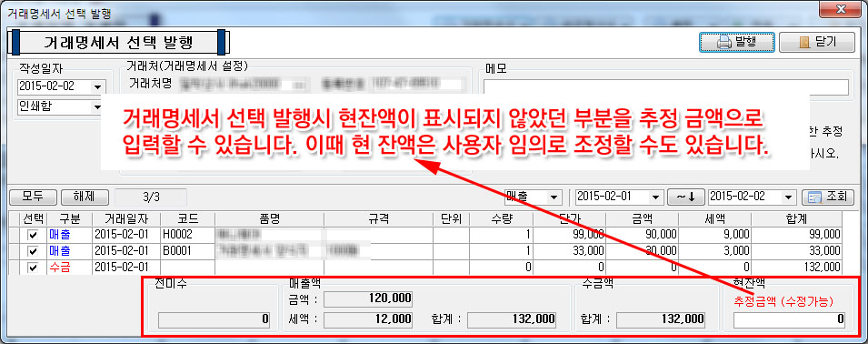
Task: Open the 2015-02-01 start date dropdown
Action: pos(656,197)
